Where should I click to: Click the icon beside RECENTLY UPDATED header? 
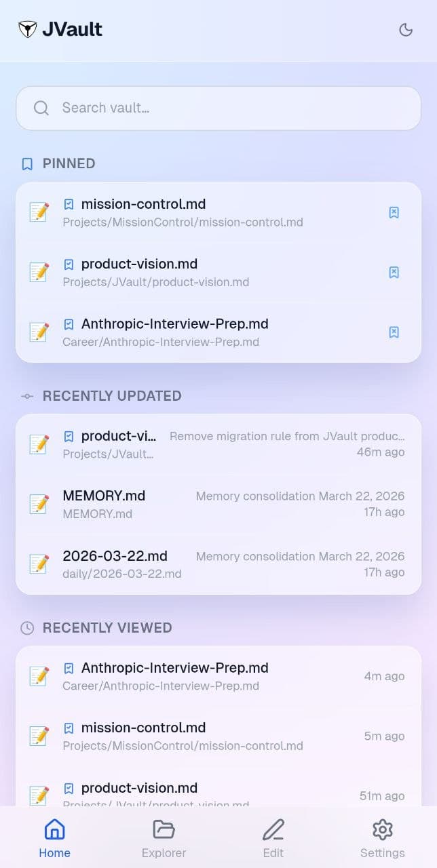coord(26,396)
